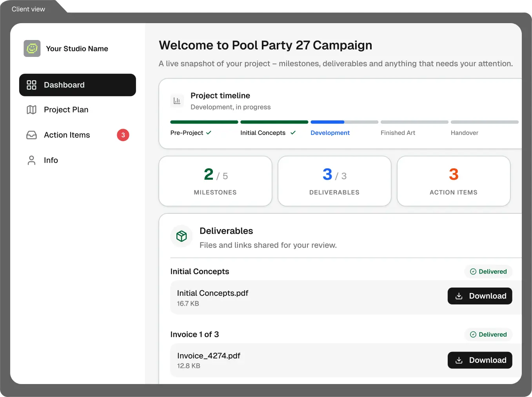
Task: Open the Deliverables 3 / 3 stat card
Action: 334,181
